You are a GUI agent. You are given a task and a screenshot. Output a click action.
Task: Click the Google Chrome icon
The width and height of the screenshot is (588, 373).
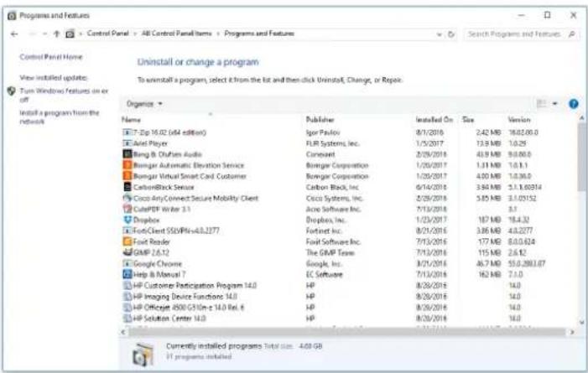[x=127, y=263]
